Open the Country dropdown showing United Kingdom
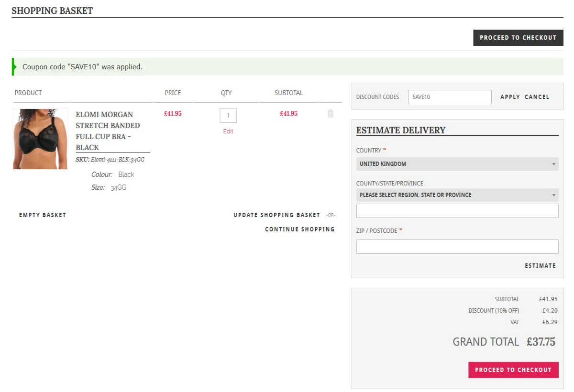574x392 pixels. [x=457, y=164]
